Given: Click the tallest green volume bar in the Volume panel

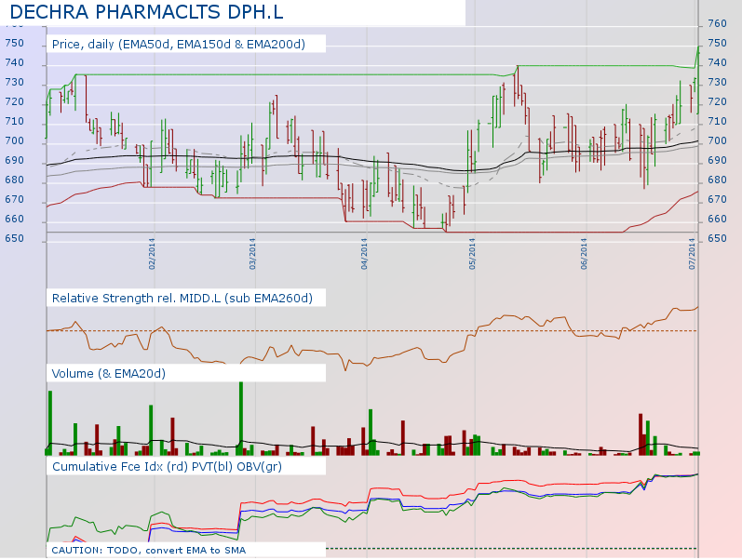Looking at the screenshot, I should (x=241, y=419).
